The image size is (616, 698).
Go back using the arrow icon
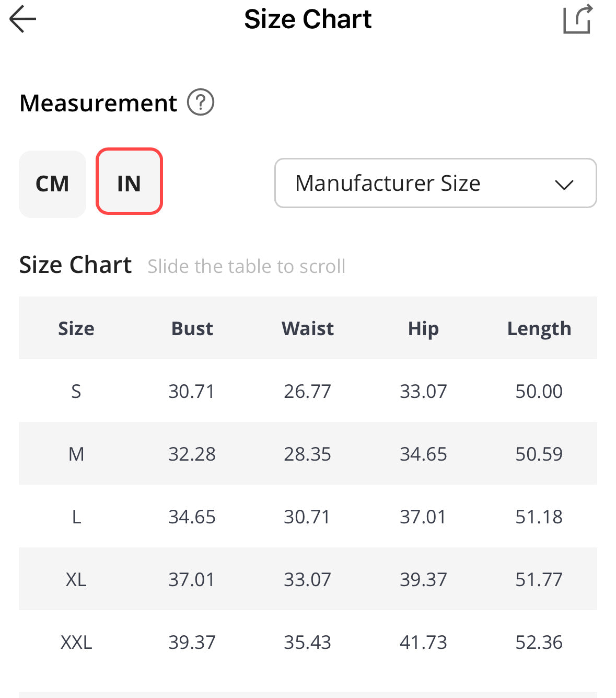point(23,19)
